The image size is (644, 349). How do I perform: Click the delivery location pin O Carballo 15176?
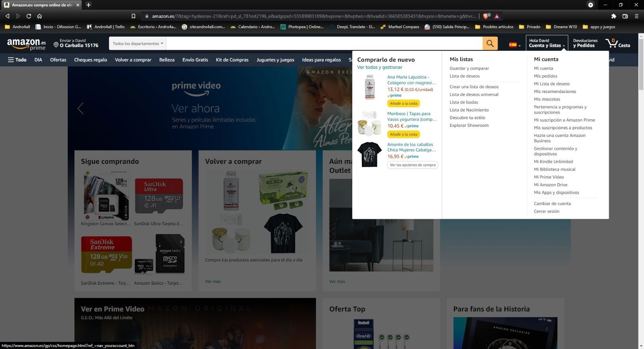pos(76,43)
